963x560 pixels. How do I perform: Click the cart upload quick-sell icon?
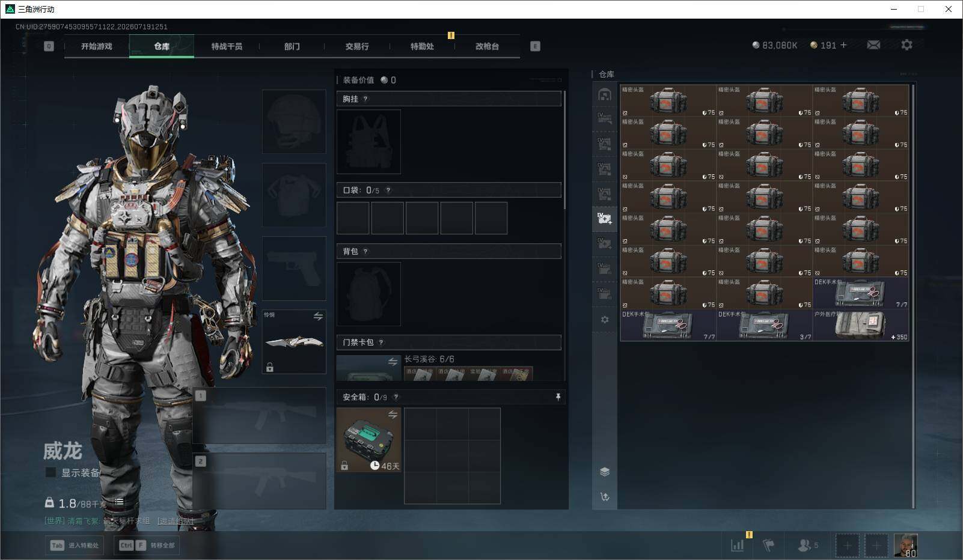point(605,497)
